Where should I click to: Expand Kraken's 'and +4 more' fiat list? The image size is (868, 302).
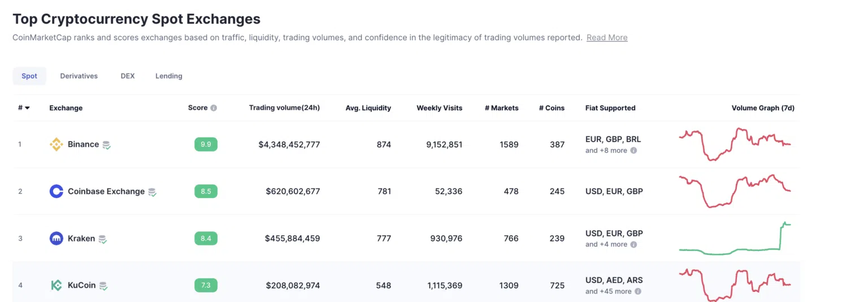tap(606, 244)
